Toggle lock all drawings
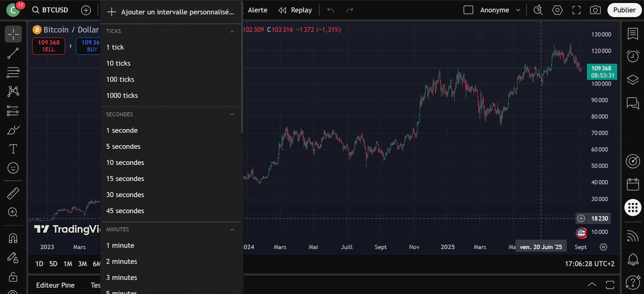This screenshot has height=294, width=644. coord(13,277)
